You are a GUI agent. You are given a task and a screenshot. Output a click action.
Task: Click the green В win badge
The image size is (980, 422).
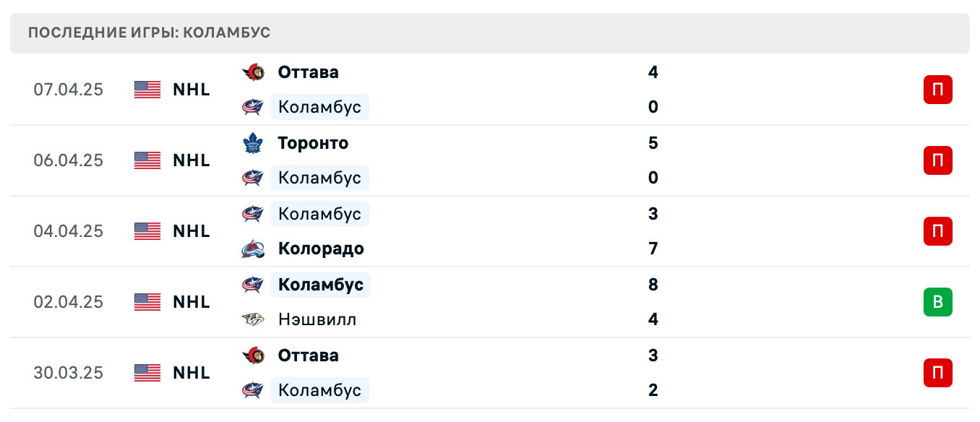(938, 302)
